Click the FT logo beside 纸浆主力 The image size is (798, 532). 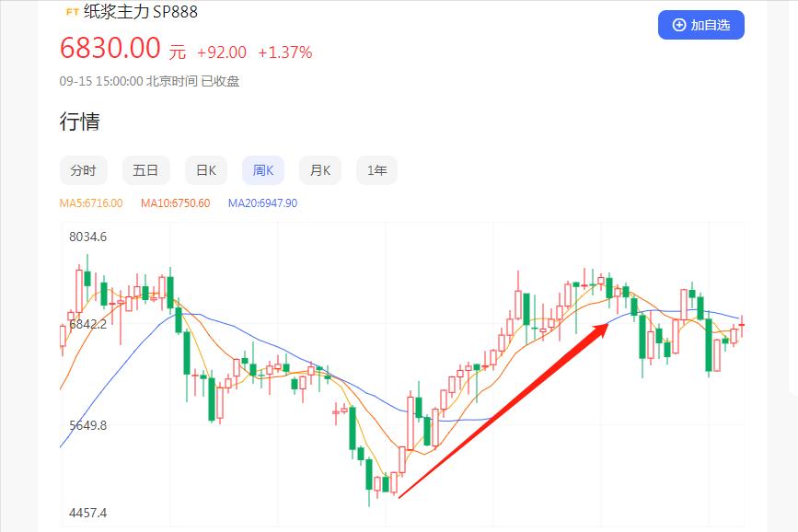pos(71,13)
